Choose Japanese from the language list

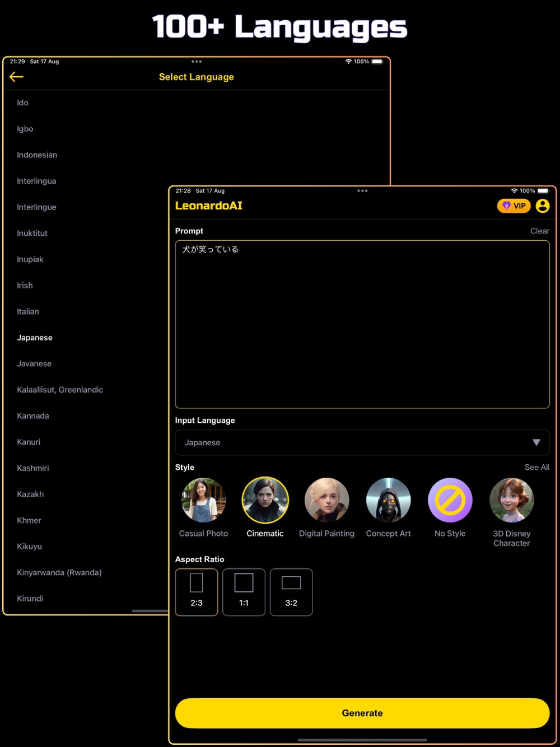point(35,338)
